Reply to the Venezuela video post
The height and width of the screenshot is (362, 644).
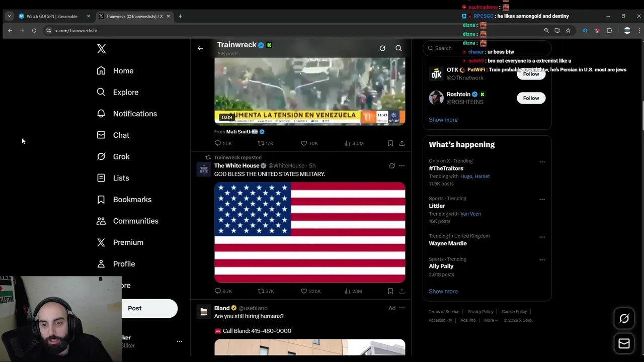(223, 143)
